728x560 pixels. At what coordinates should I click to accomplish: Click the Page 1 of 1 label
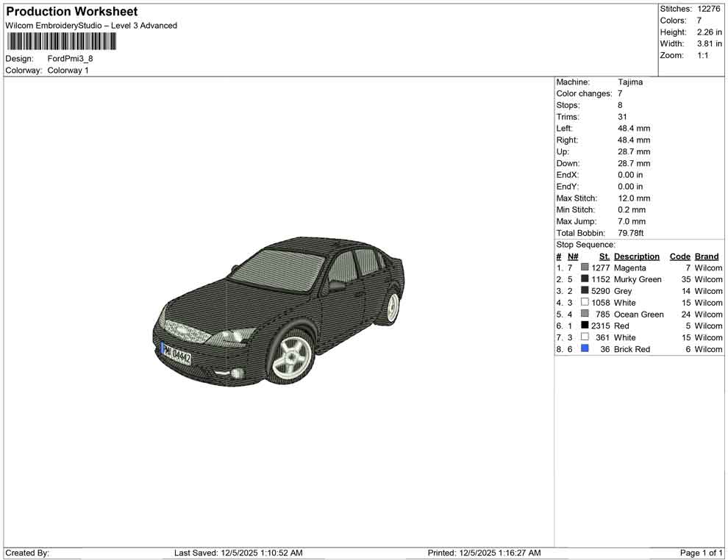(701, 553)
